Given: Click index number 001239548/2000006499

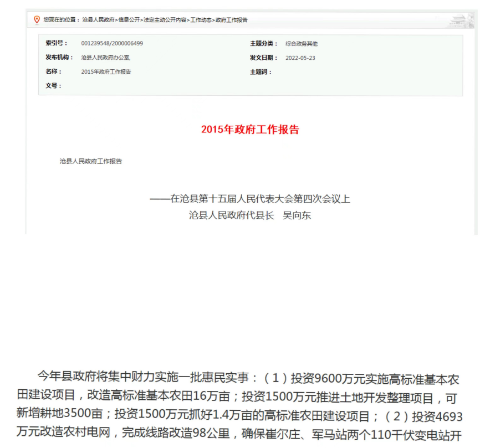Looking at the screenshot, I should tap(112, 43).
